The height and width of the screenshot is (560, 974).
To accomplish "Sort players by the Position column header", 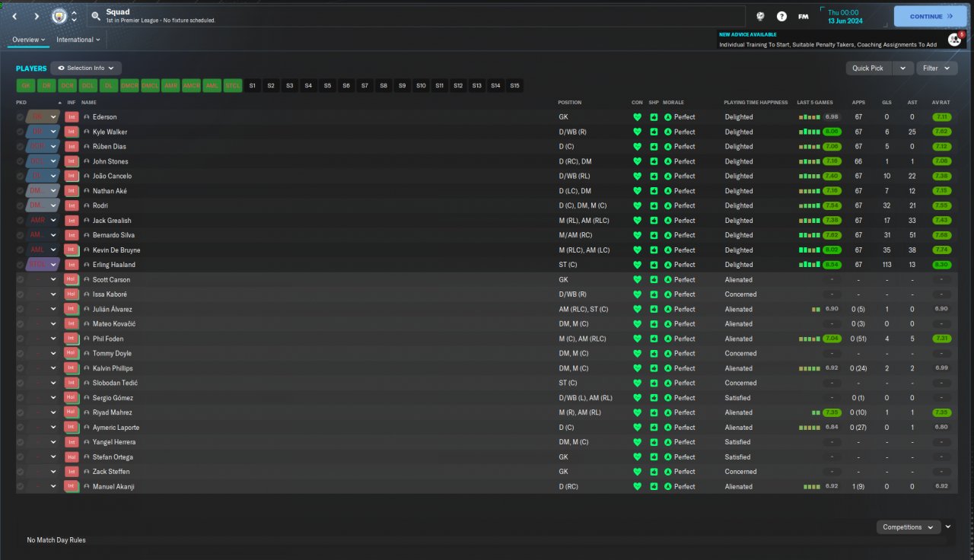I will (x=570, y=102).
